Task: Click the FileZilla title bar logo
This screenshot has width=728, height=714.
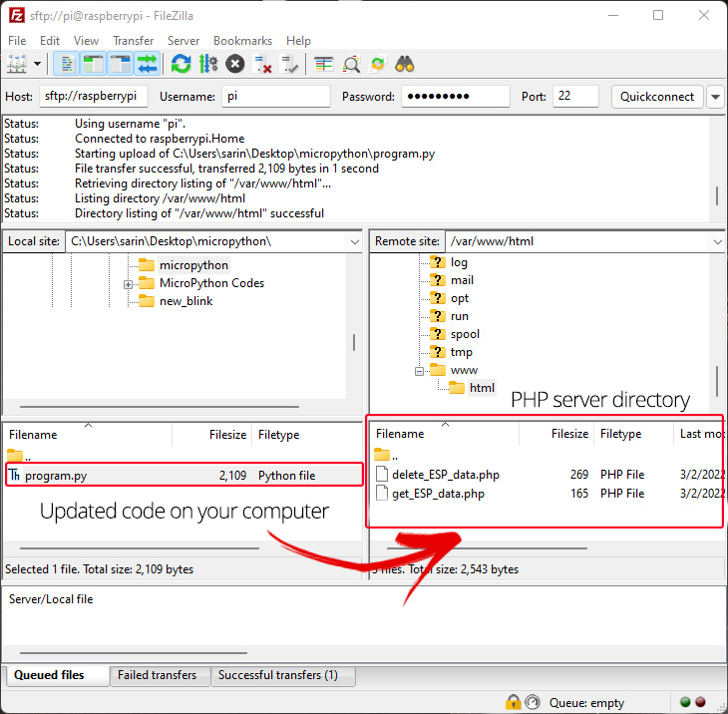Action: click(17, 15)
